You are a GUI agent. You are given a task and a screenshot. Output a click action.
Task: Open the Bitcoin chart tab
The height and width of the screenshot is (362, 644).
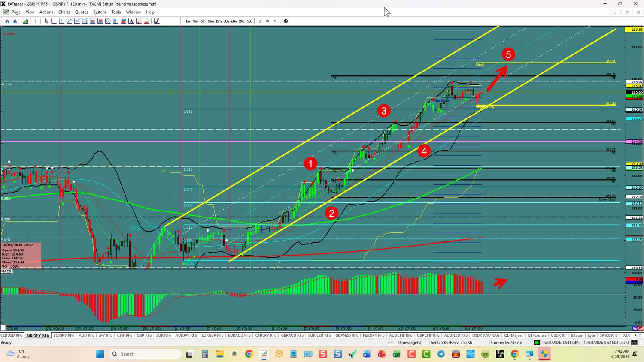click(577, 335)
